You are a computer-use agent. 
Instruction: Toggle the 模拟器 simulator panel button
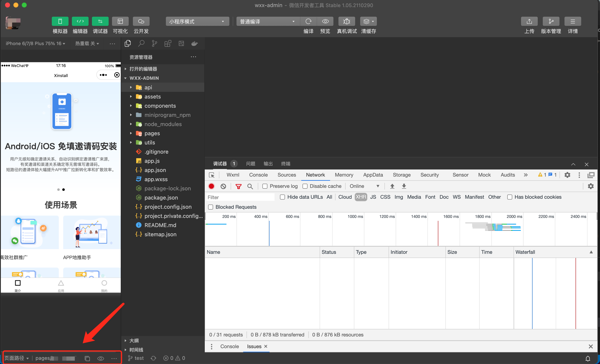click(x=60, y=21)
